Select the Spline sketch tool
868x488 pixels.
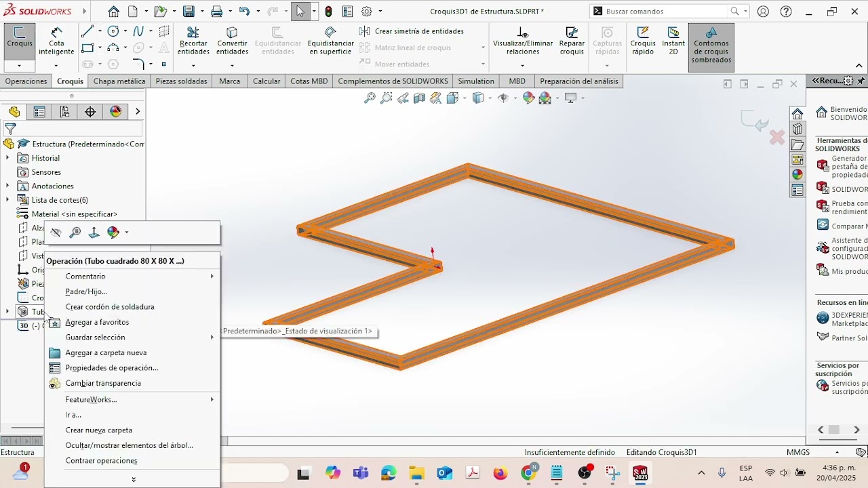[138, 31]
